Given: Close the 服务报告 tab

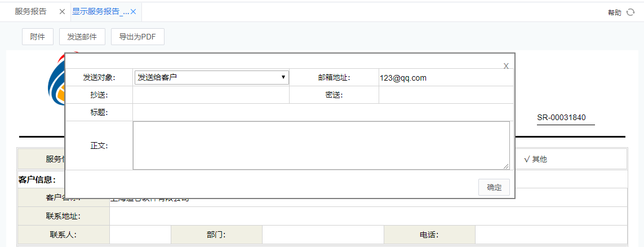Looking at the screenshot, I should [62, 12].
